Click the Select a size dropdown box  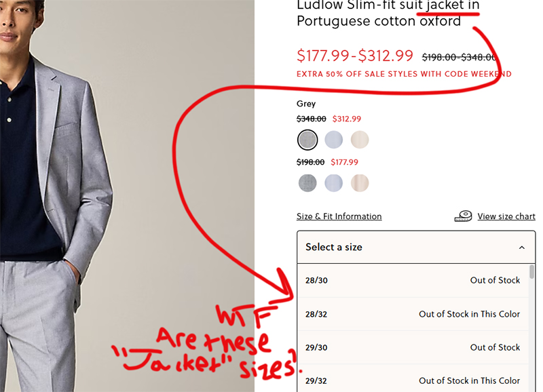click(407, 248)
